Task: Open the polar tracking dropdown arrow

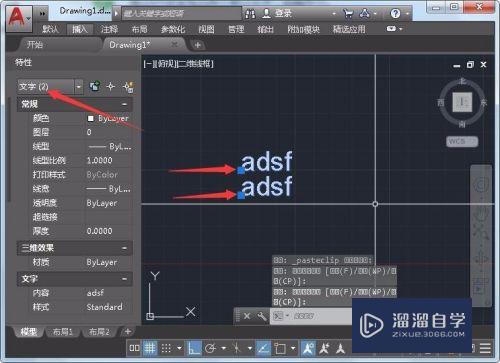Action: (223, 348)
